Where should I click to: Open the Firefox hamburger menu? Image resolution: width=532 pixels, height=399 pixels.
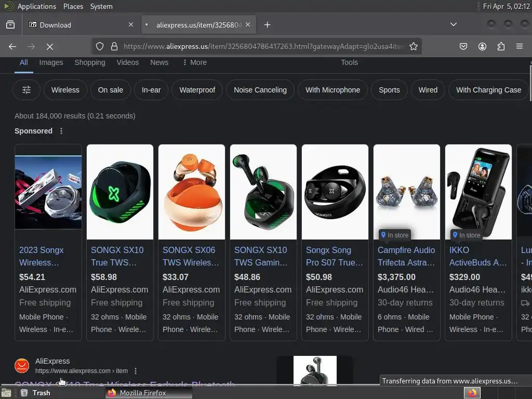520,46
